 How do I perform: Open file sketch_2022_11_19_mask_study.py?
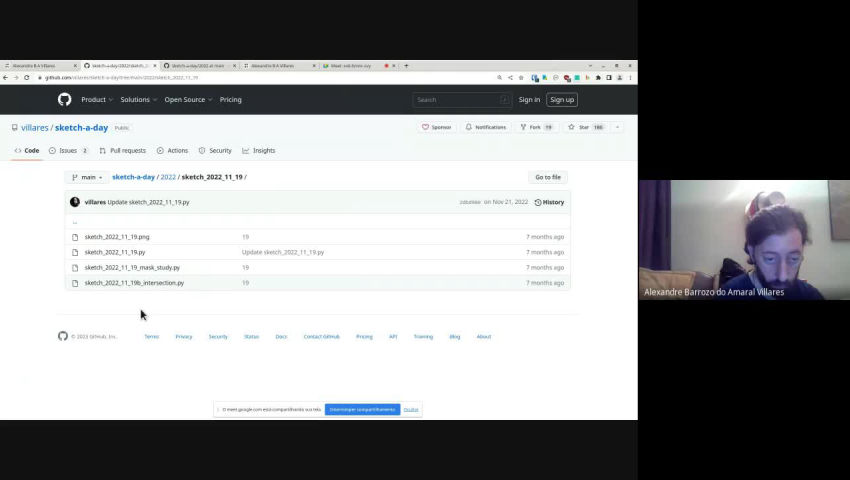[x=132, y=267]
